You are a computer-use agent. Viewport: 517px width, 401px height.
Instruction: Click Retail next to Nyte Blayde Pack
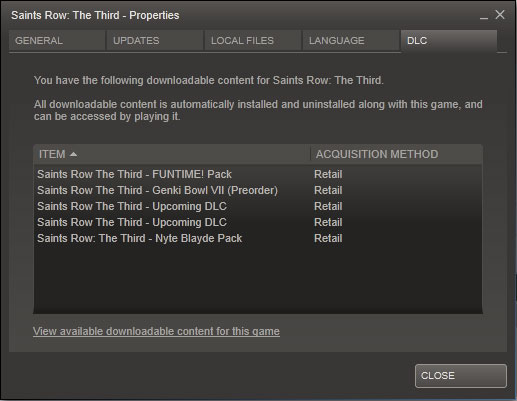click(x=328, y=238)
